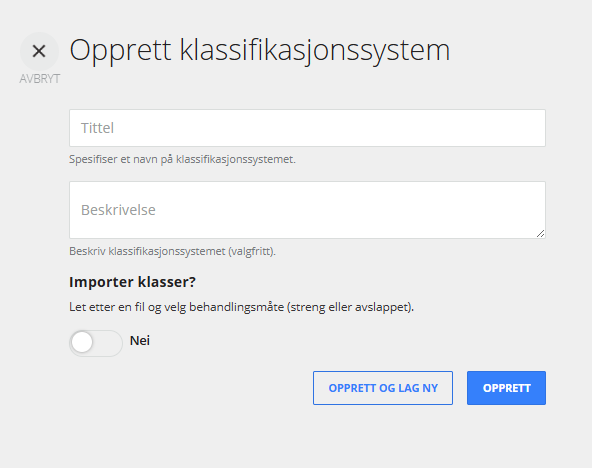Click the Tittel placeholder text
Image resolution: width=592 pixels, height=468 pixels.
97,128
